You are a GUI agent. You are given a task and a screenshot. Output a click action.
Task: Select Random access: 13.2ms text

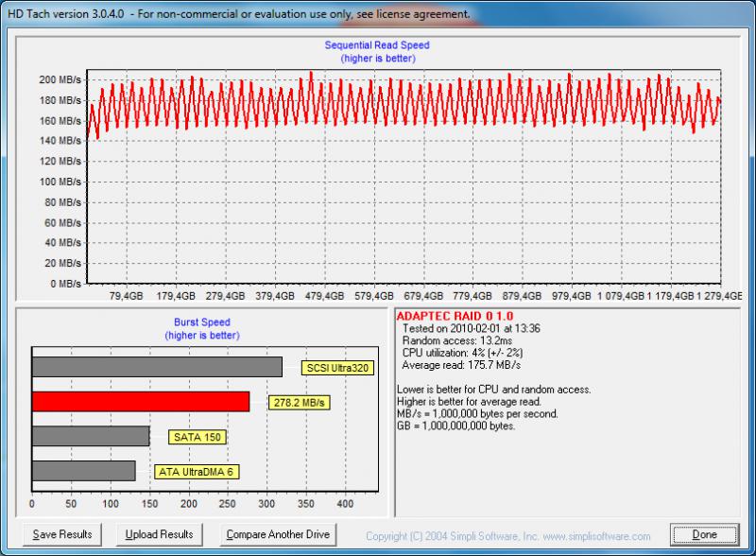click(457, 340)
